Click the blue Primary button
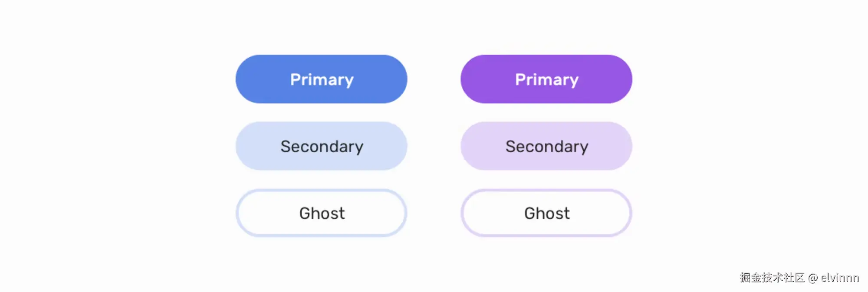868x292 pixels. 321,79
